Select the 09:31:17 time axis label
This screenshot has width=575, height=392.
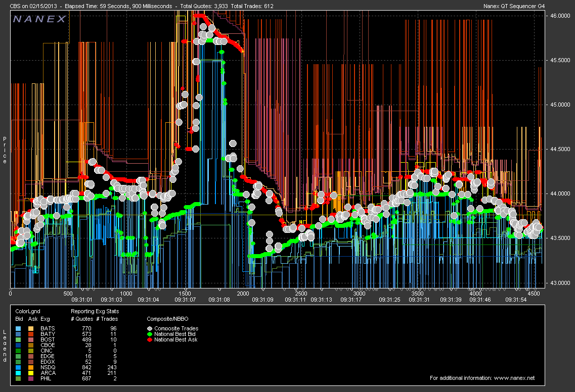point(351,300)
